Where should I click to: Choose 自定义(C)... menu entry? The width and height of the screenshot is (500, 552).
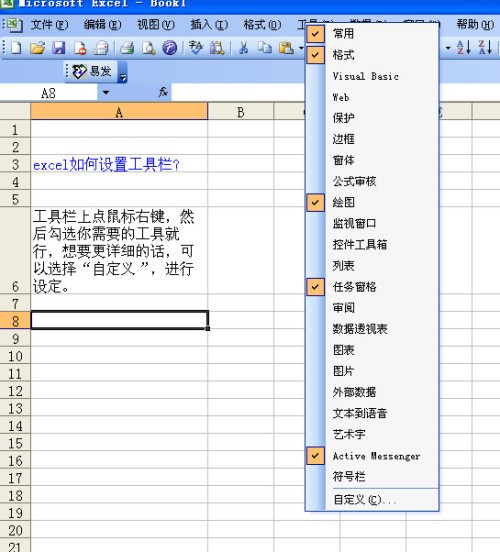(x=372, y=500)
